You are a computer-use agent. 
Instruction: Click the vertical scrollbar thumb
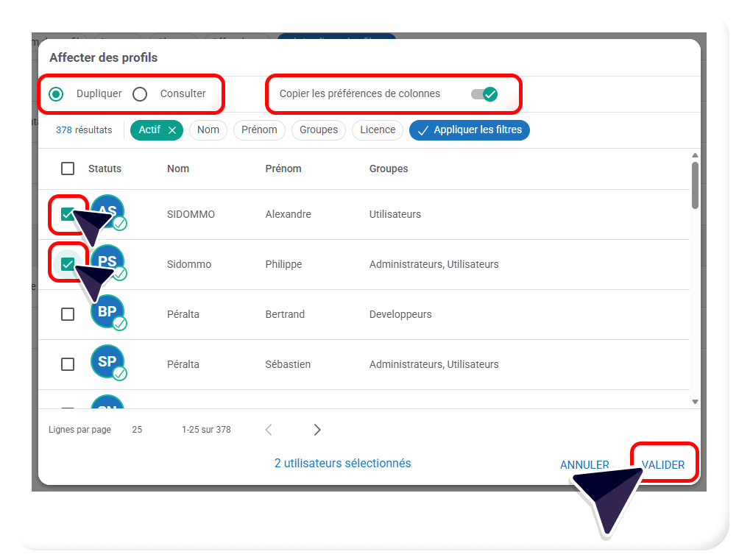coord(696,185)
